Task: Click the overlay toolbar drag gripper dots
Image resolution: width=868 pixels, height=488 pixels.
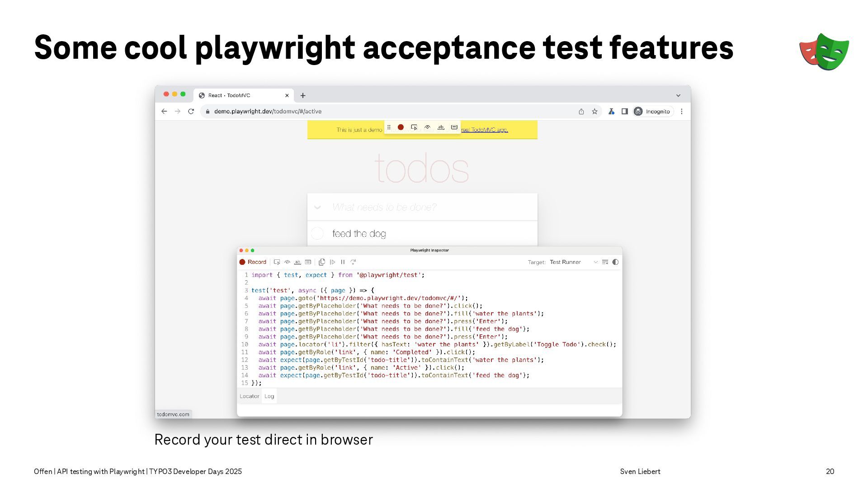Action: 389,127
